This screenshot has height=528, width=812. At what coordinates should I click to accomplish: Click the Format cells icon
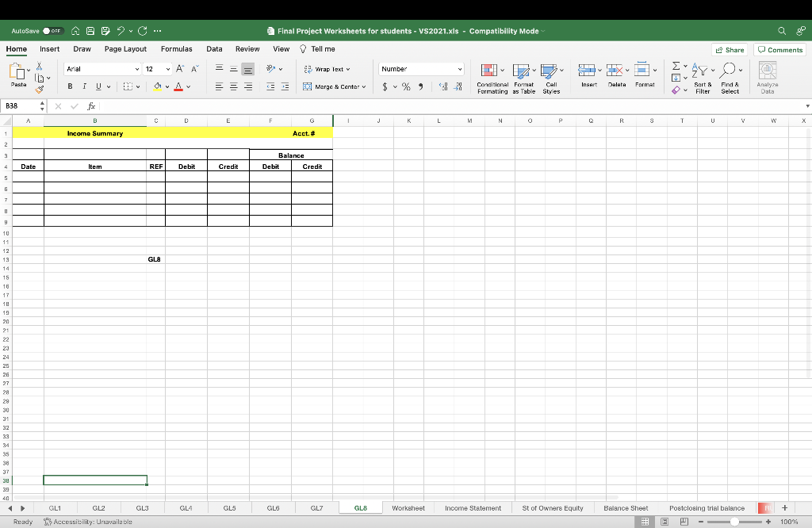tap(642, 70)
